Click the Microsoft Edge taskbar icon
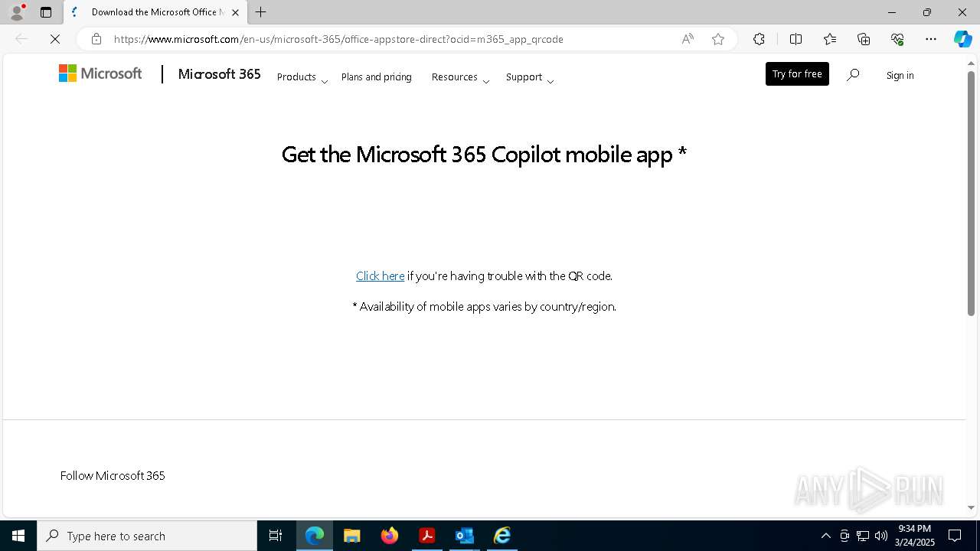Viewport: 980px width, 551px height. point(315,536)
